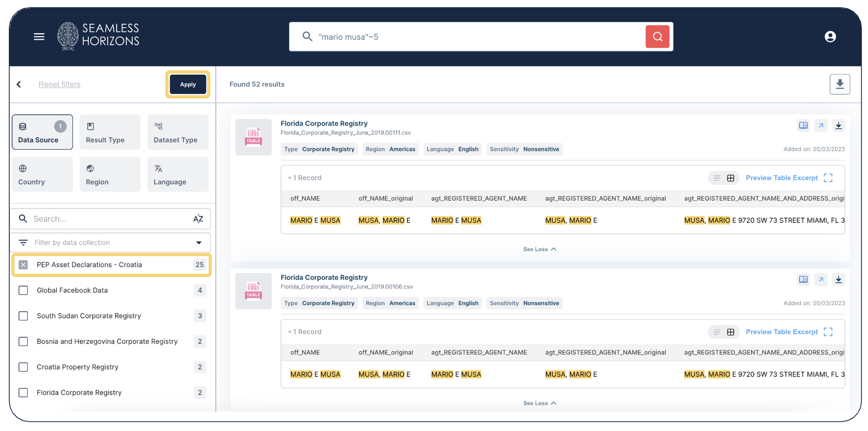Click the Apply filters button

pyautogui.click(x=188, y=84)
